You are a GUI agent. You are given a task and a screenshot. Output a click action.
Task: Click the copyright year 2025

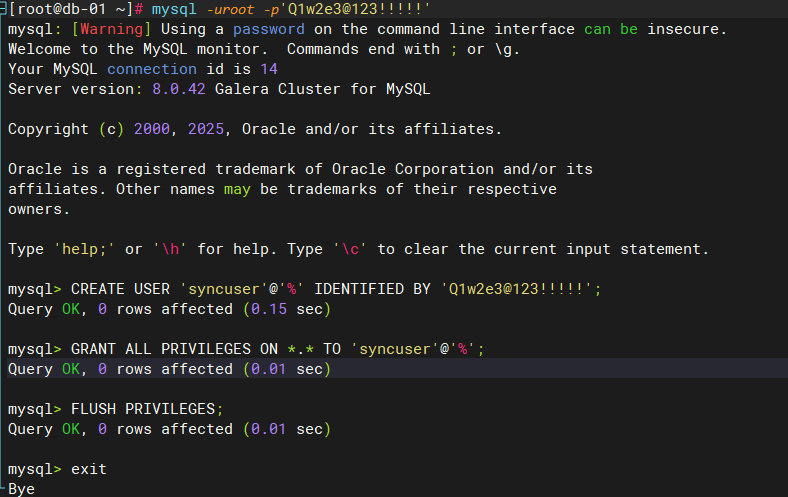coord(206,129)
